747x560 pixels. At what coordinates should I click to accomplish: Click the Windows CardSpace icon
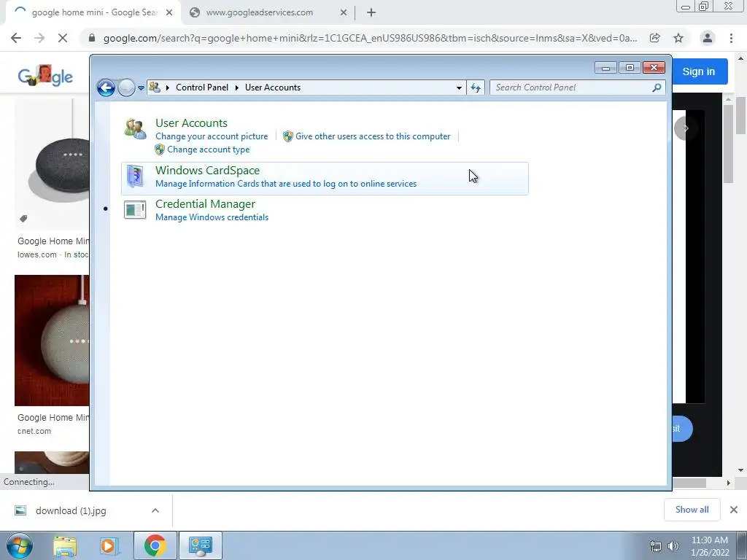click(x=135, y=176)
